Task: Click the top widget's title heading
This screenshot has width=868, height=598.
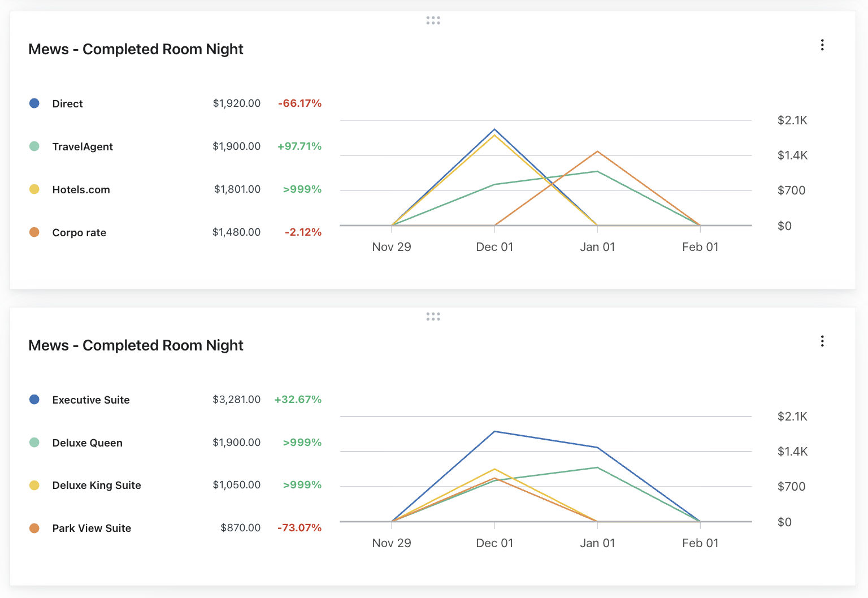Action: point(136,49)
